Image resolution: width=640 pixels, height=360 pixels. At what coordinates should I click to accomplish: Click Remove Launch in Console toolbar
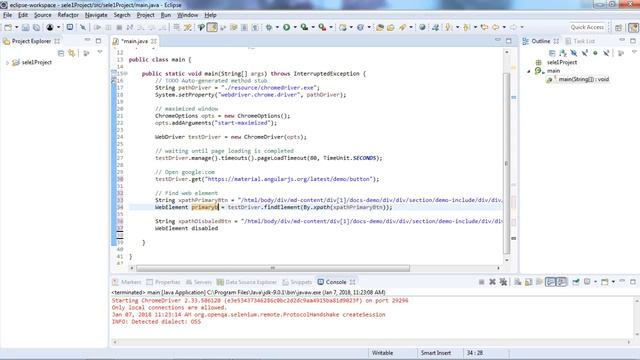(x=492, y=282)
